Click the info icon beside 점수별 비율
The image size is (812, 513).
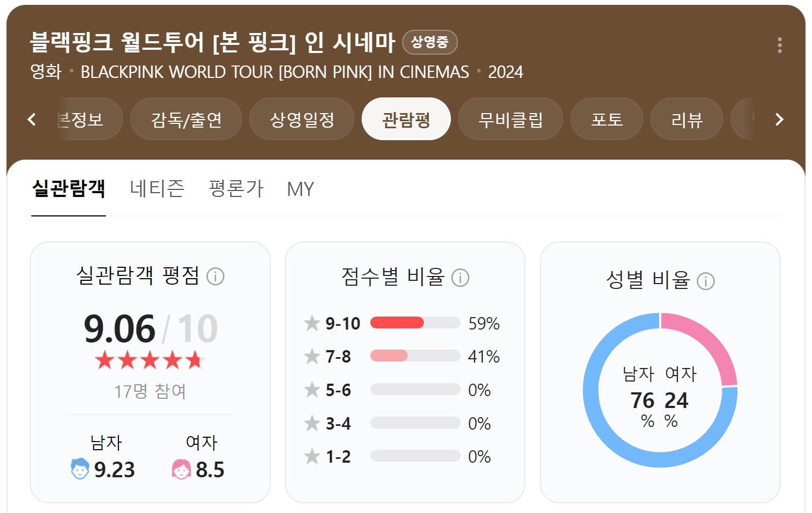tap(461, 278)
